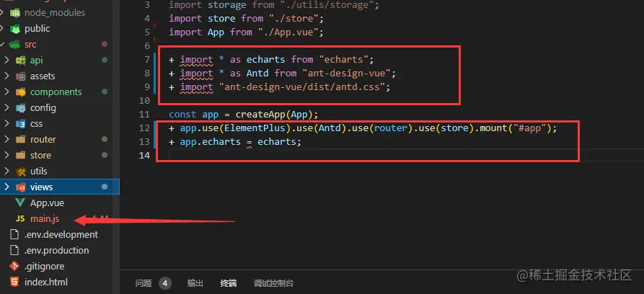The image size is (644, 294).
Task: Click the file icon for .env.production
Action: pos(14,251)
